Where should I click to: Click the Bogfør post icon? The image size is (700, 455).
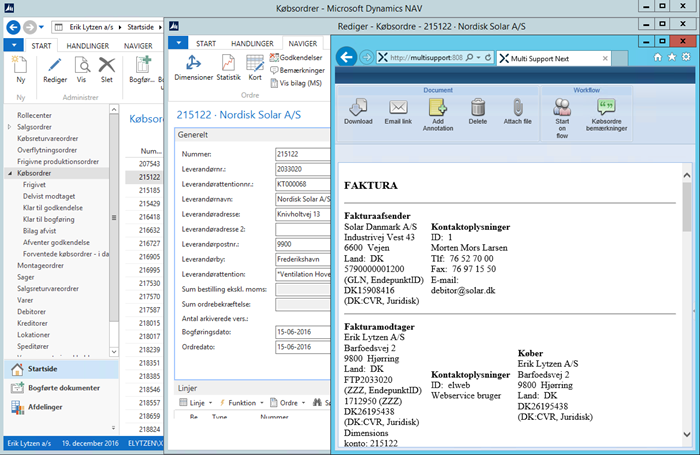[143, 66]
